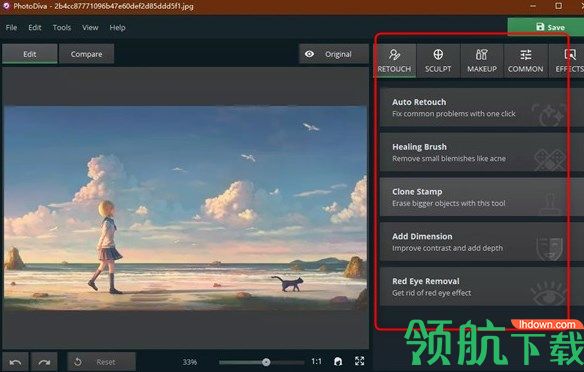Open the Edit menu in menu bar
Viewport: 584px width, 372px height.
pyautogui.click(x=35, y=28)
